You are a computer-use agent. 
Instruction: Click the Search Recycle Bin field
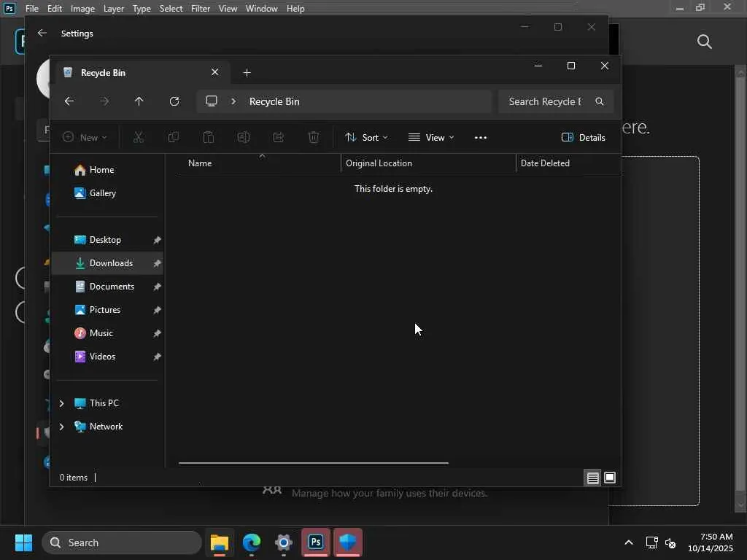(545, 101)
